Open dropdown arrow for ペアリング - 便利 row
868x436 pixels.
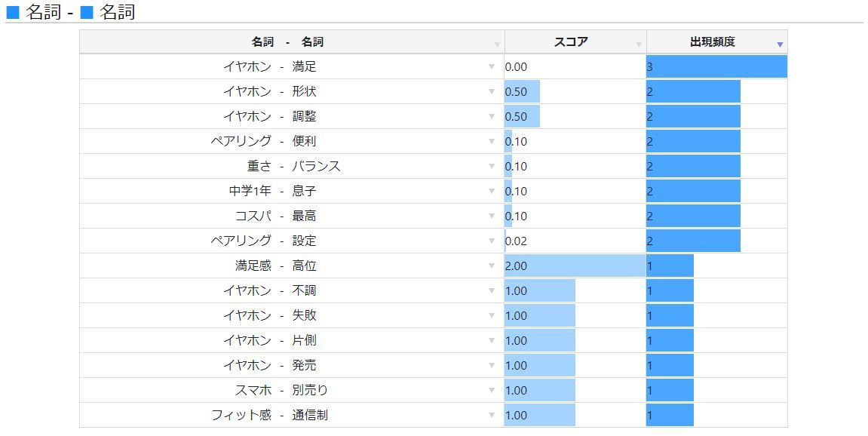pos(492,142)
